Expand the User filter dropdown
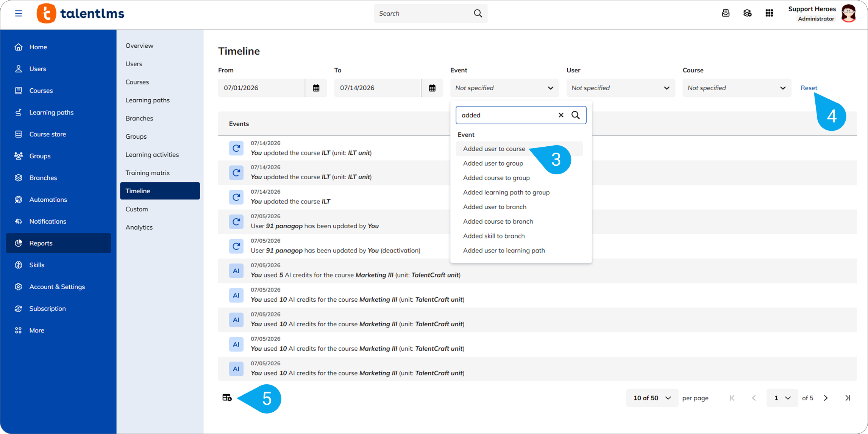Image resolution: width=868 pixels, height=434 pixels. 621,88
